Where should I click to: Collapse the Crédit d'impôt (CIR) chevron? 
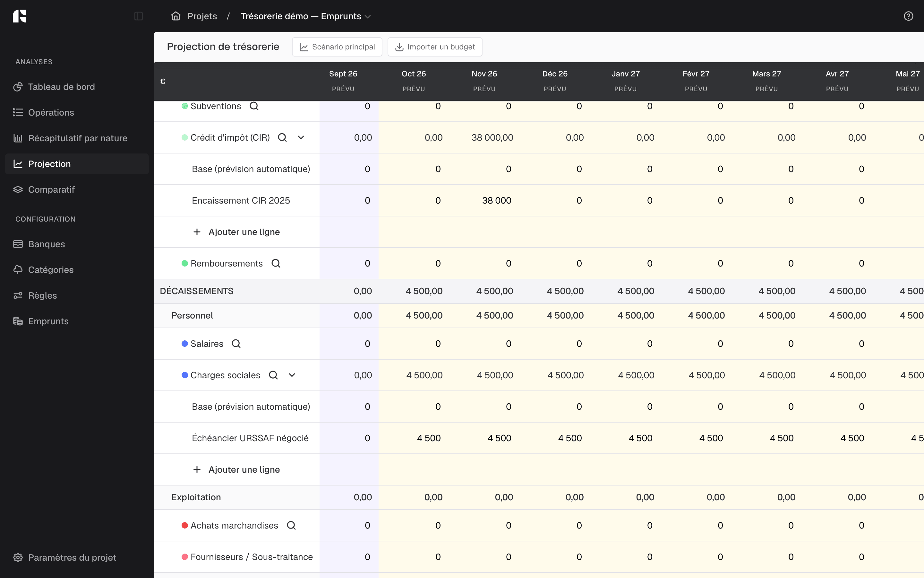(301, 137)
